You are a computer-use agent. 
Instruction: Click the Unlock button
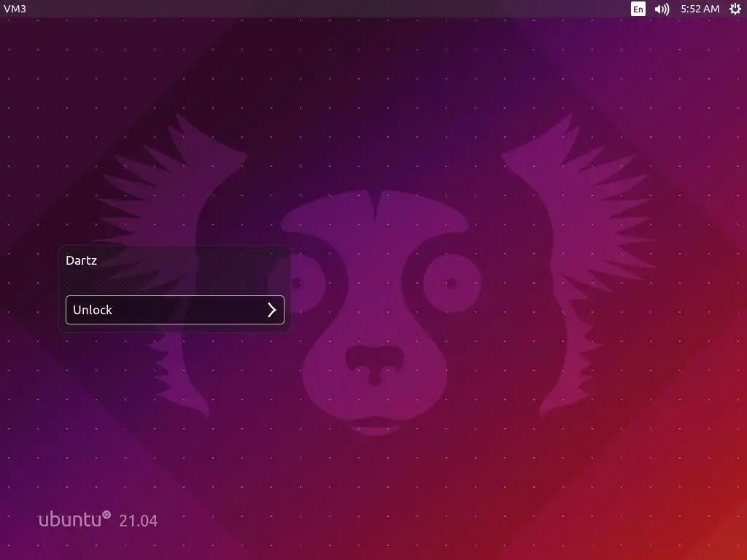point(175,310)
